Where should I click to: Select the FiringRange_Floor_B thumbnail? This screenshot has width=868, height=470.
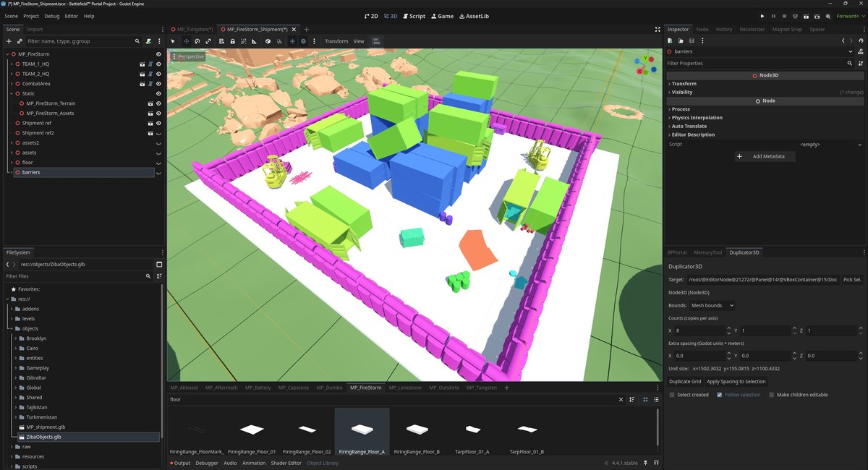[x=417, y=432]
